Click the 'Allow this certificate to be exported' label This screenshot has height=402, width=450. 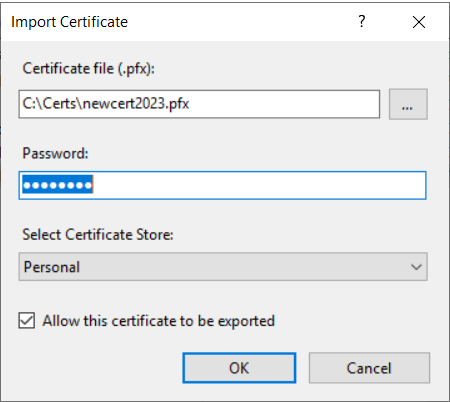159,321
